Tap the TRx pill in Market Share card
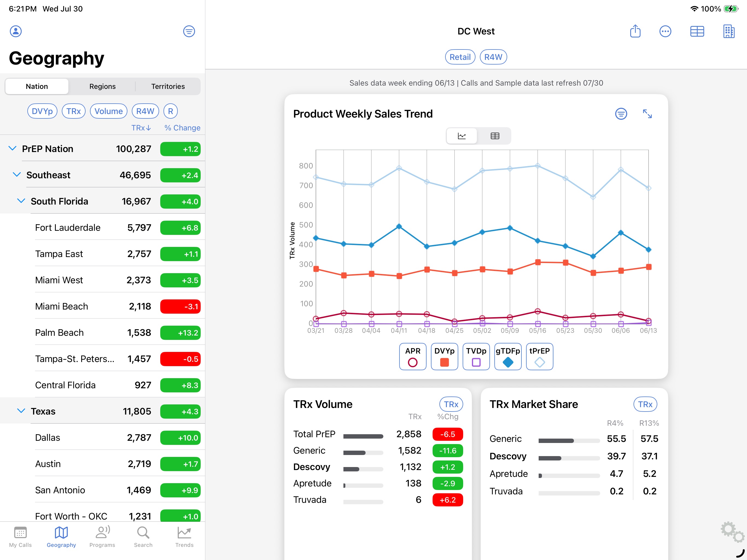Viewport: 747px width, 560px height. (x=645, y=404)
